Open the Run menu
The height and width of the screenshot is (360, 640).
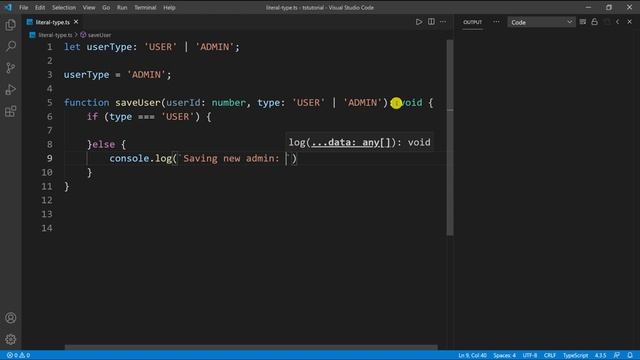point(122,7)
